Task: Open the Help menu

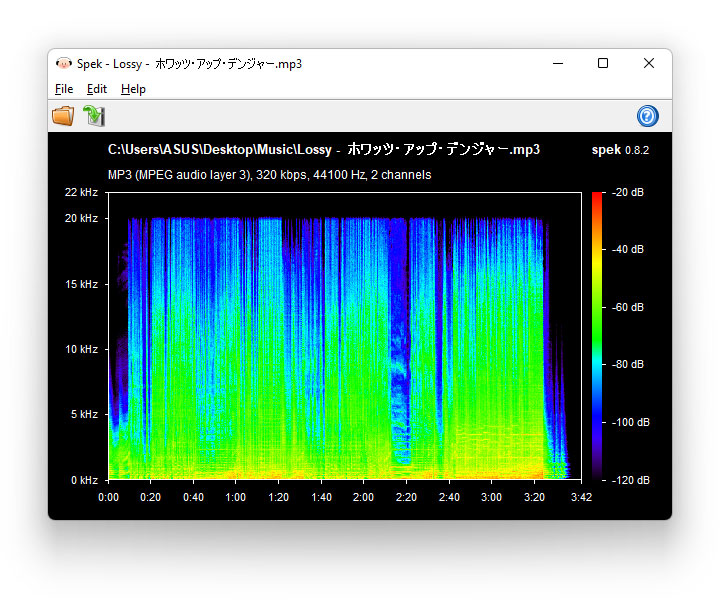Action: pyautogui.click(x=133, y=89)
